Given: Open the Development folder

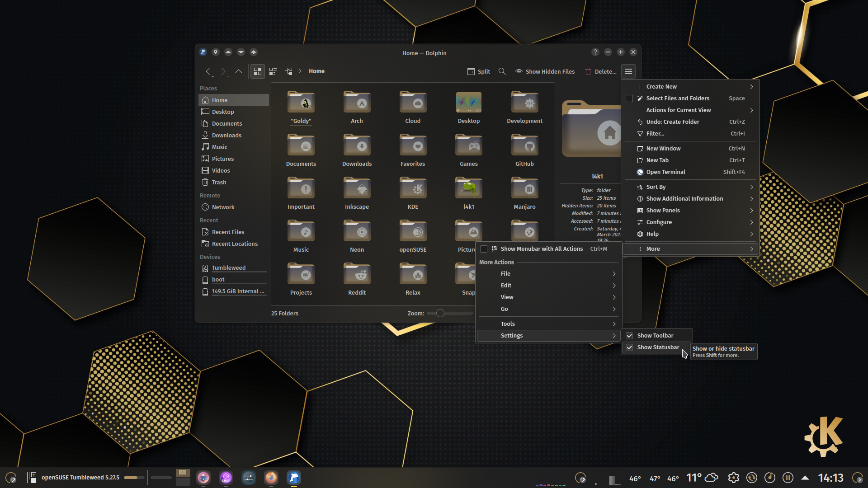Looking at the screenshot, I should (524, 108).
